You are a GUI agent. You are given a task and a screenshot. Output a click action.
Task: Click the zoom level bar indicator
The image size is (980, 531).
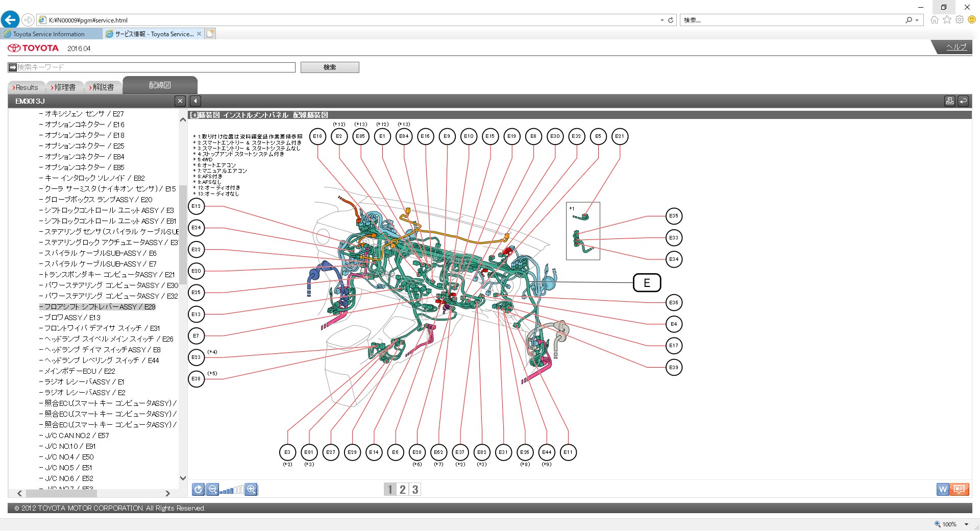[232, 490]
